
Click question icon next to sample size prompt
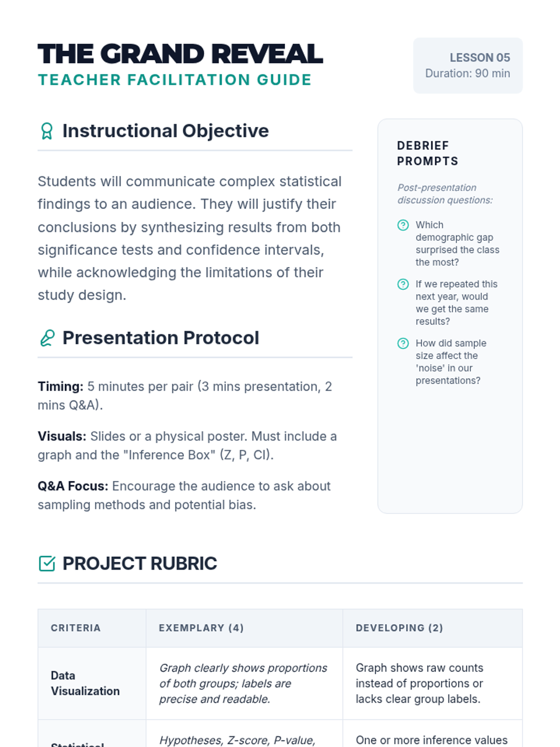click(403, 344)
